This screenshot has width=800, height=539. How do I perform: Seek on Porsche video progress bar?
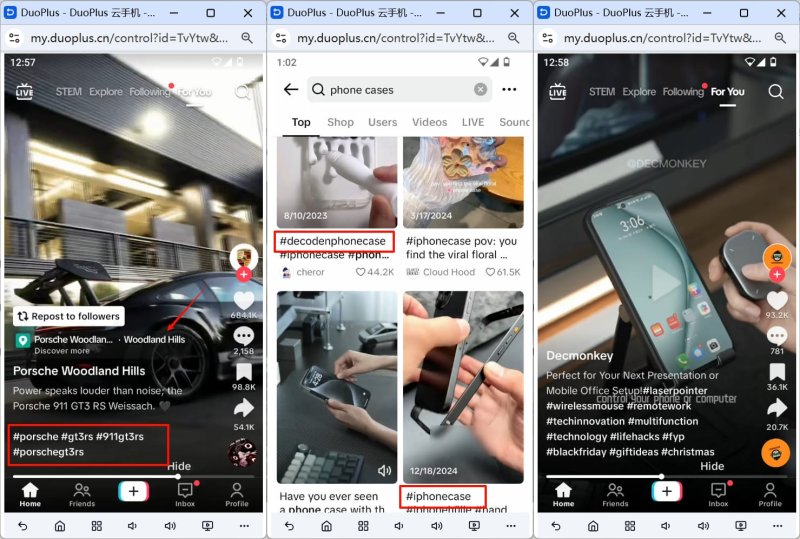133,476
